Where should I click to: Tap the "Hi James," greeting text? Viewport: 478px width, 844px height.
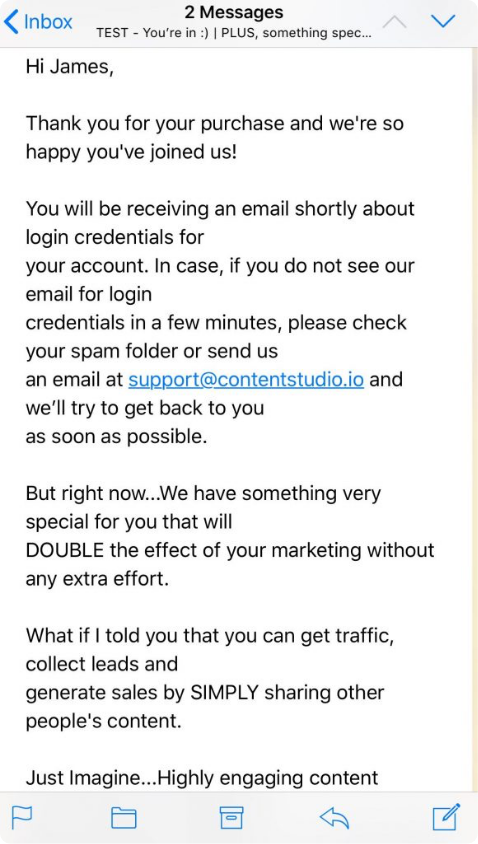point(70,67)
